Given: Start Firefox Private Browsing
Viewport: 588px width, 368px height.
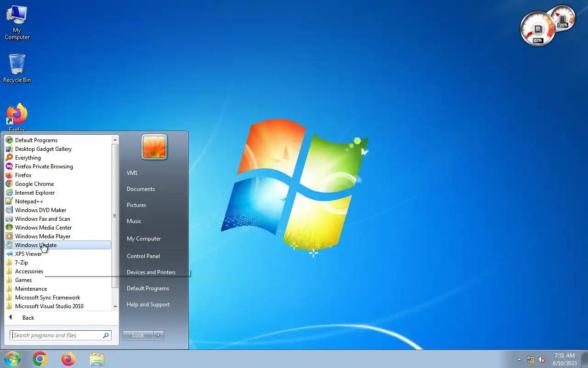Looking at the screenshot, I should click(x=57, y=167).
